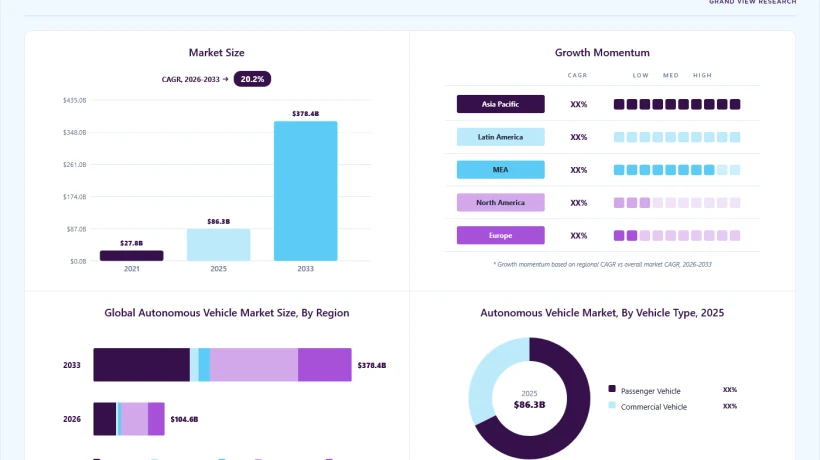Click the 20.2% CAGR badge
The height and width of the screenshot is (460, 820).
[x=252, y=79]
